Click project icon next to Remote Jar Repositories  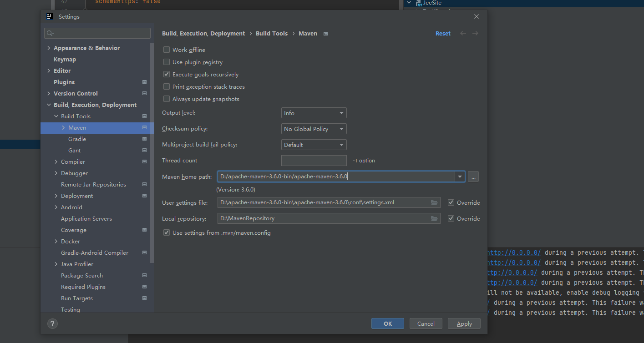pyautogui.click(x=144, y=185)
